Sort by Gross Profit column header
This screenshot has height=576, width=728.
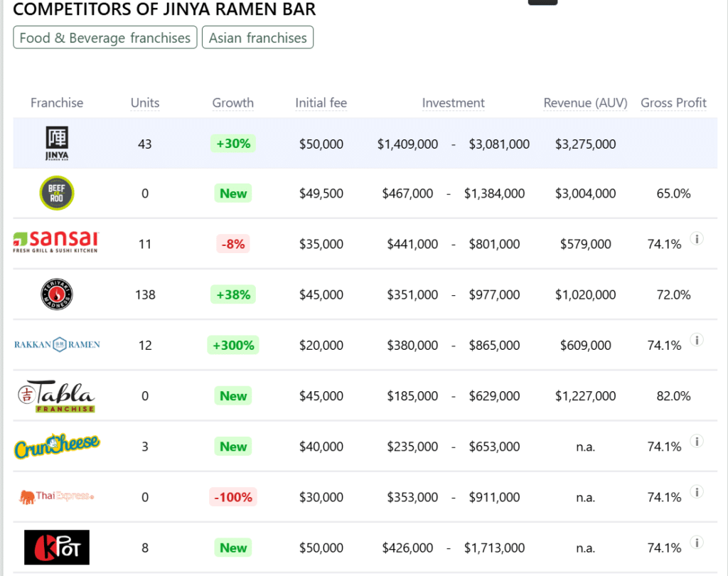pyautogui.click(x=674, y=102)
